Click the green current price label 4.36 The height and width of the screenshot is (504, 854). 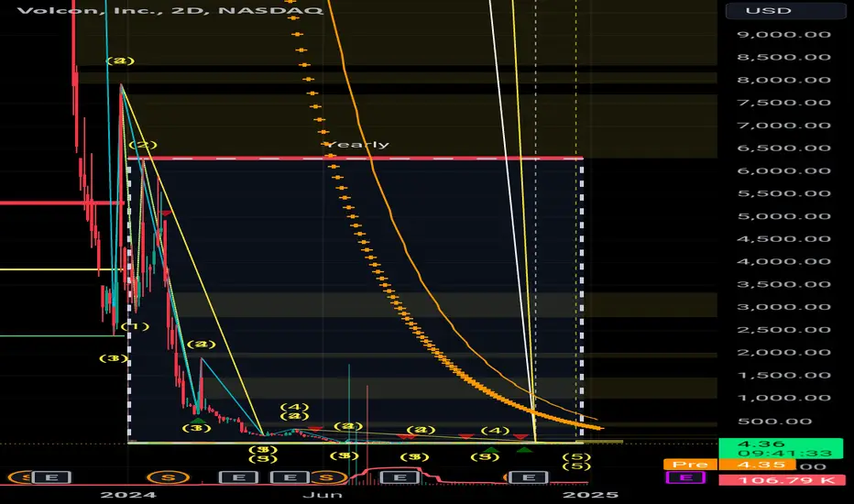pyautogui.click(x=781, y=448)
